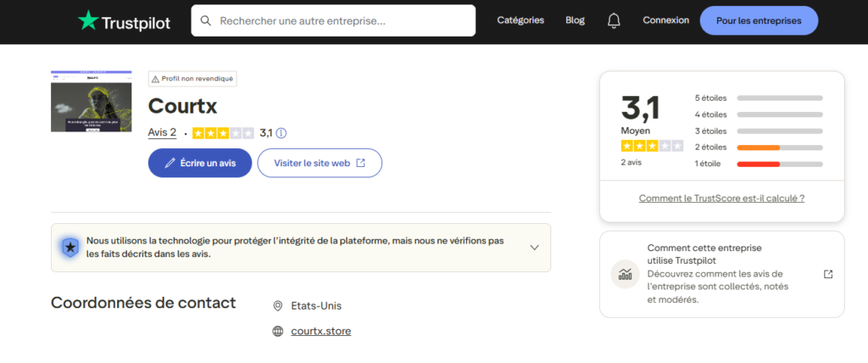Click the header star rating beside Avis 2
This screenshot has width=868, height=363.
tap(223, 133)
